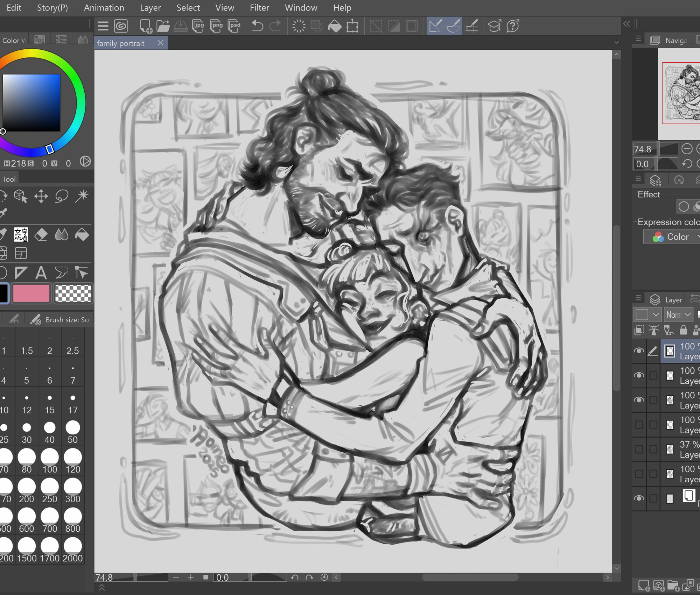
Task: Toggle Snap to Special Ruler
Action: [x=453, y=26]
